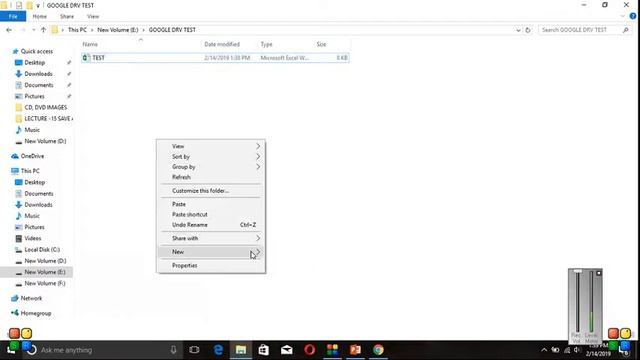The width and height of the screenshot is (640, 360).
Task: Choose Paste shortcut from the context menu
Action: coord(211,214)
